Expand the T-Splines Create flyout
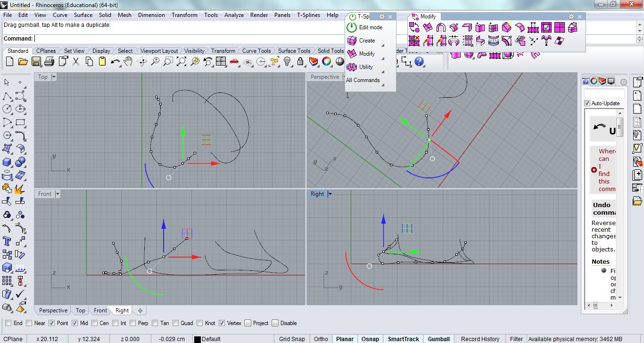 (383, 46)
